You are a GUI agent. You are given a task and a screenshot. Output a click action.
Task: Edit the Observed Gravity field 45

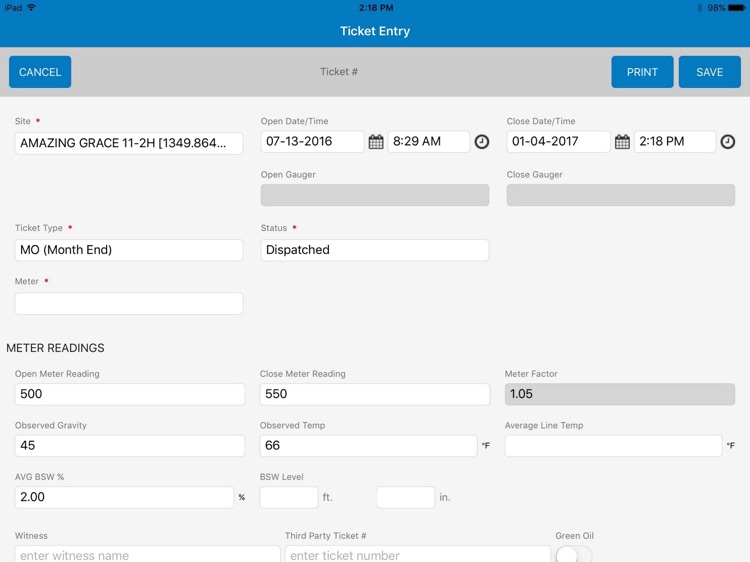(130, 446)
